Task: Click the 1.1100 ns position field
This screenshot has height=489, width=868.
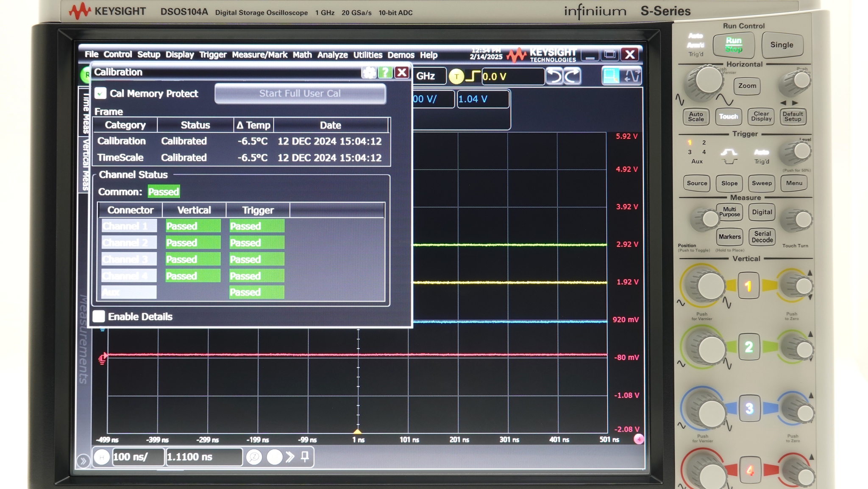Action: pyautogui.click(x=204, y=457)
